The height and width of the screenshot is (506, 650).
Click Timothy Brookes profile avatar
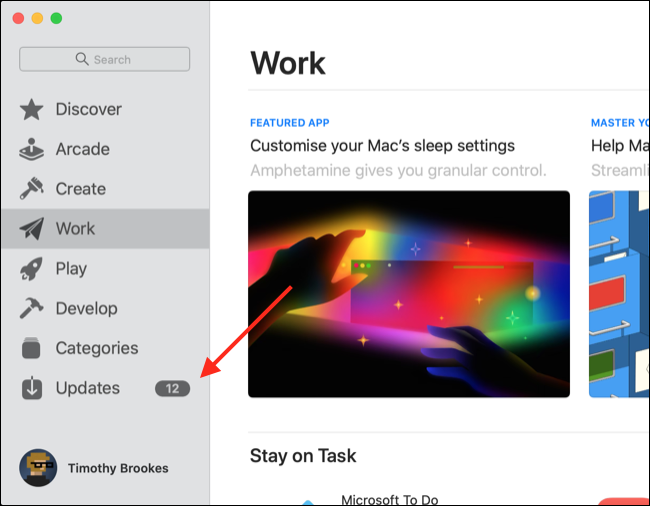pos(38,467)
